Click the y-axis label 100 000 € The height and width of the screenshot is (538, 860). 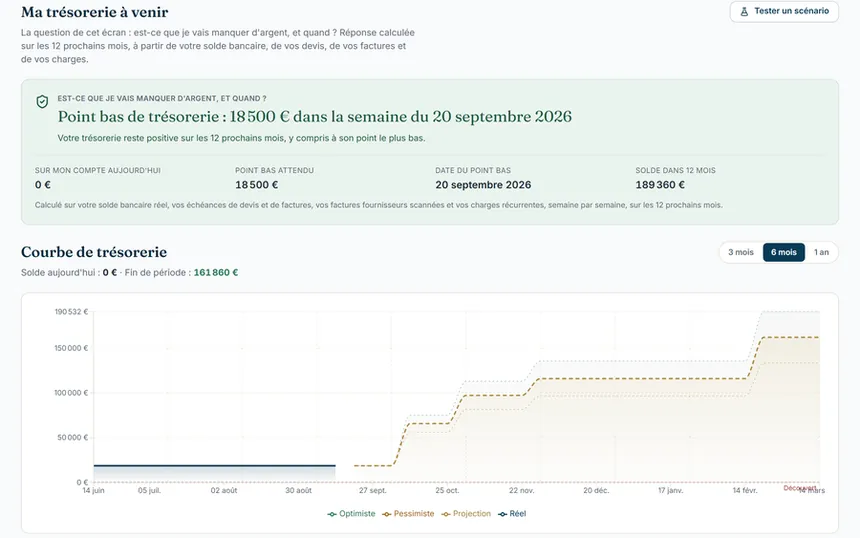(x=71, y=393)
